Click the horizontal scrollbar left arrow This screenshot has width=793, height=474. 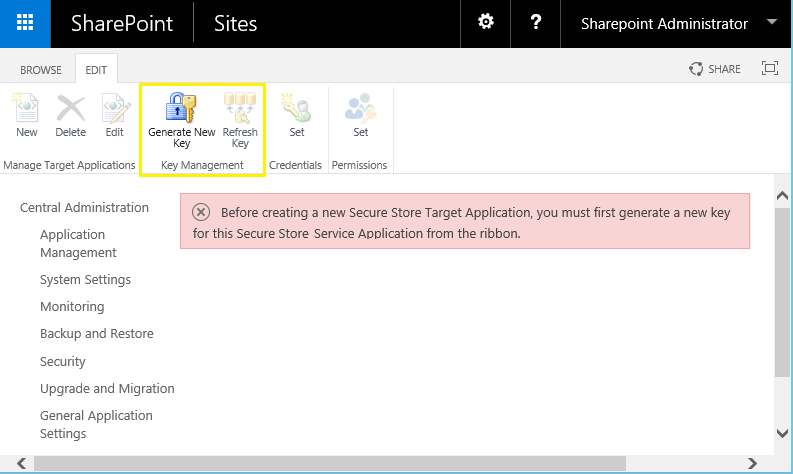21,463
